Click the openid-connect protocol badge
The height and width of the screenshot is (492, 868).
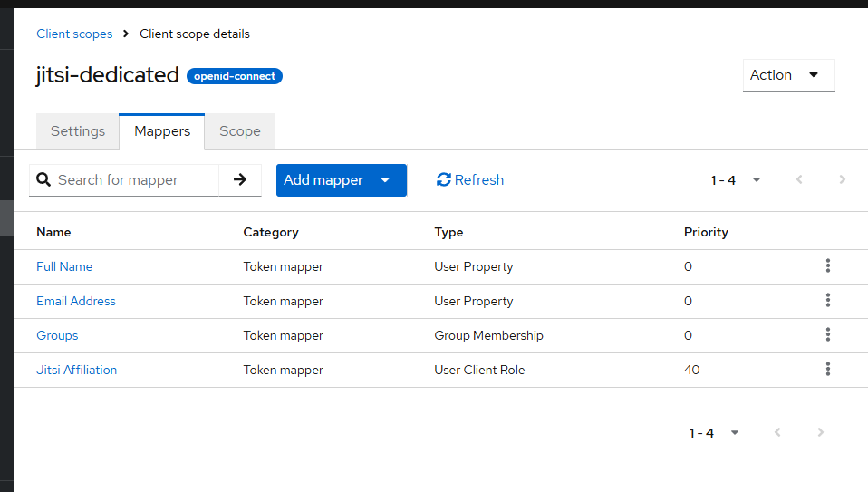tap(235, 76)
